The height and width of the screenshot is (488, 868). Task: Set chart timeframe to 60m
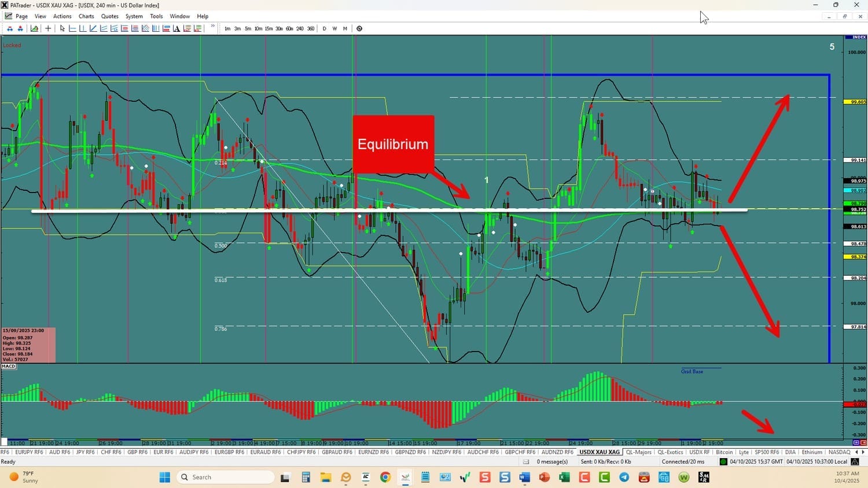289,28
